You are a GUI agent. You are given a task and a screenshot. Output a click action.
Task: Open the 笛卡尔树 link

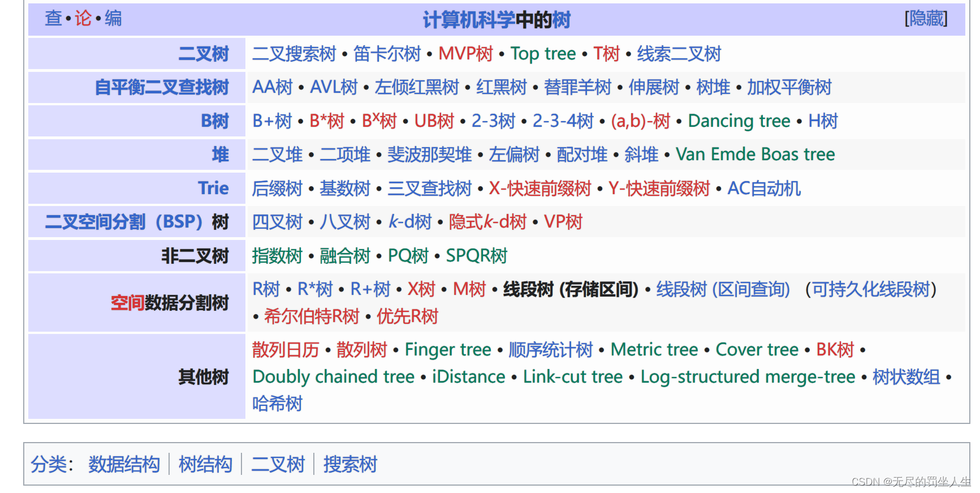387,54
